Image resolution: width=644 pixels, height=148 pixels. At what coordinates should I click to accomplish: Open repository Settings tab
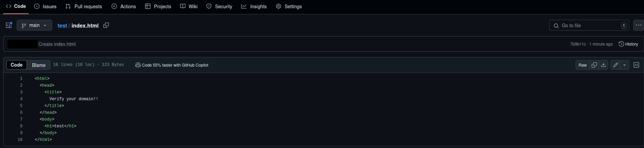click(289, 6)
